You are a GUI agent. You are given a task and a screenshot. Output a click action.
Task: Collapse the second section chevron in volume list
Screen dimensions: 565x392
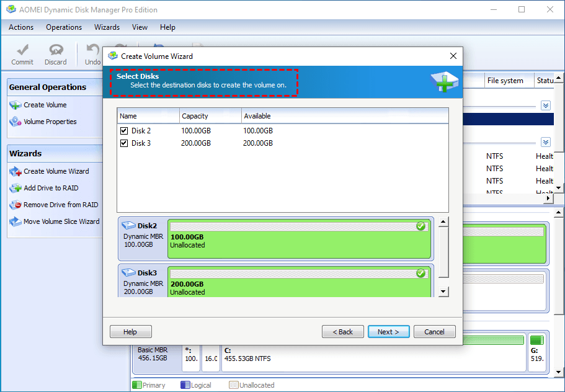click(x=546, y=142)
